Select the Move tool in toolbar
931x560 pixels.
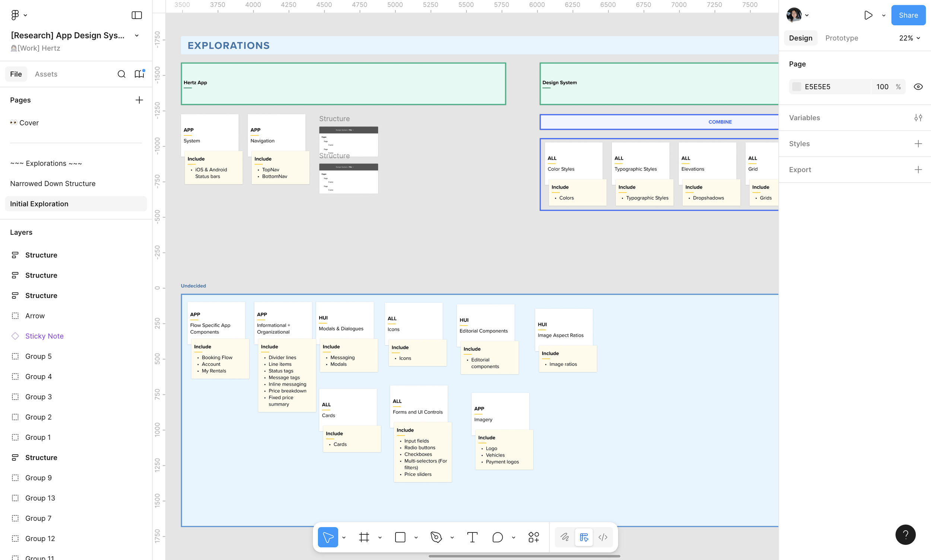point(327,537)
